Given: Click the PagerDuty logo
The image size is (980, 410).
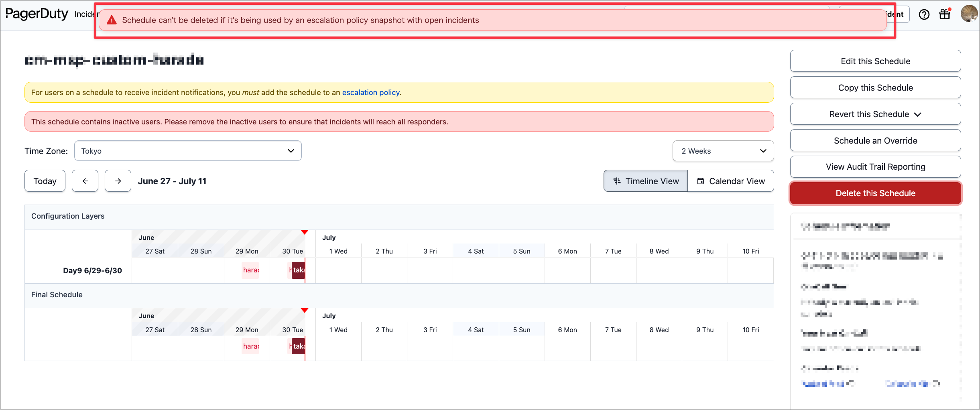Looking at the screenshot, I should coord(37,14).
